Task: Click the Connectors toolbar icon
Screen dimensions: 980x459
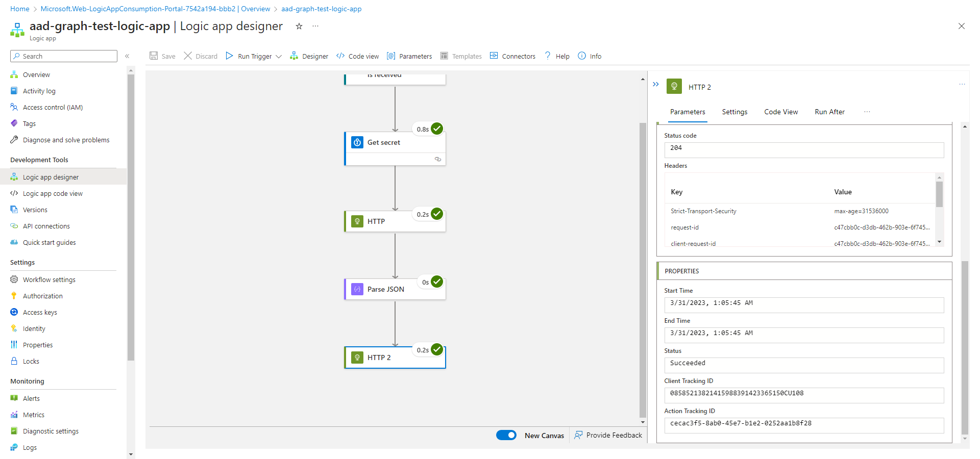Action: click(494, 56)
